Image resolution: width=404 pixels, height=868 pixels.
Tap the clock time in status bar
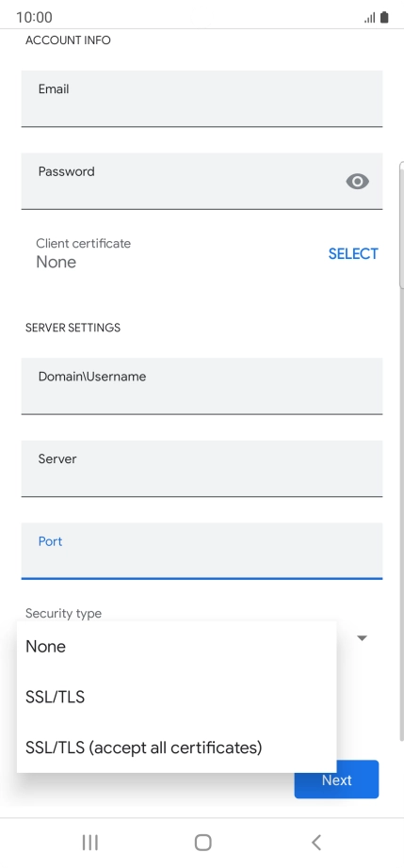point(34,17)
